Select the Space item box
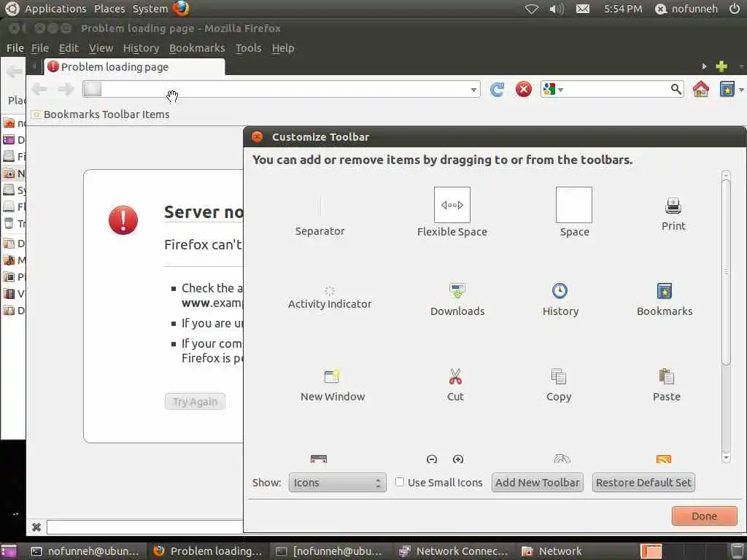 click(x=574, y=205)
